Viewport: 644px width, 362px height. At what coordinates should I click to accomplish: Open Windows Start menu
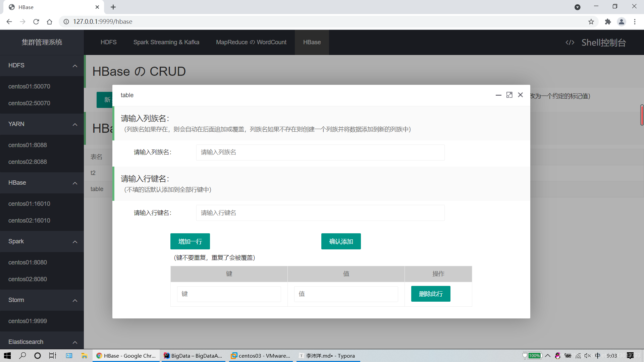7,356
